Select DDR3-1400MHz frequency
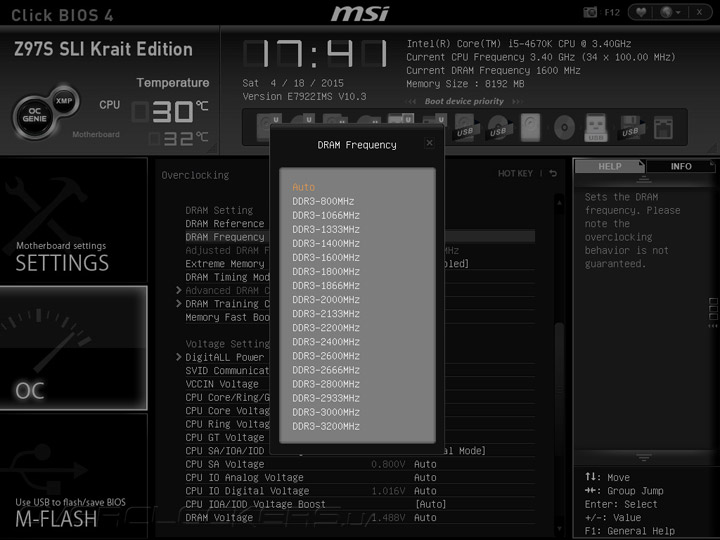Image resolution: width=720 pixels, height=540 pixels. tap(326, 243)
